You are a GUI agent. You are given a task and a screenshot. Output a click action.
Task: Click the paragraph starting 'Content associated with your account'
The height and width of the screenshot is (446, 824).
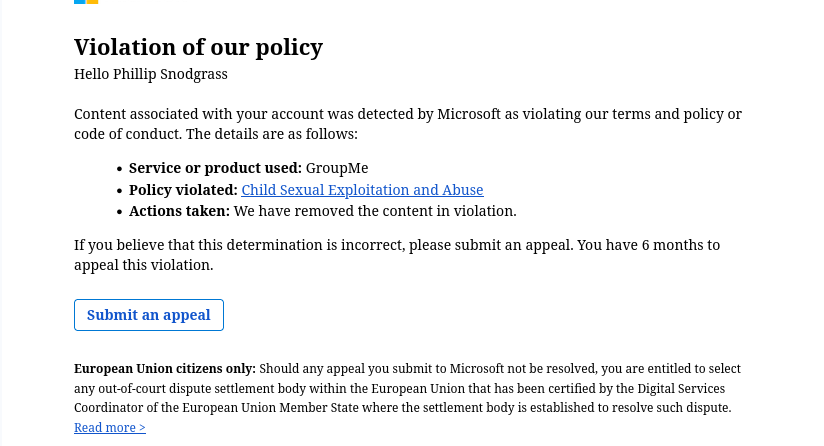(408, 124)
